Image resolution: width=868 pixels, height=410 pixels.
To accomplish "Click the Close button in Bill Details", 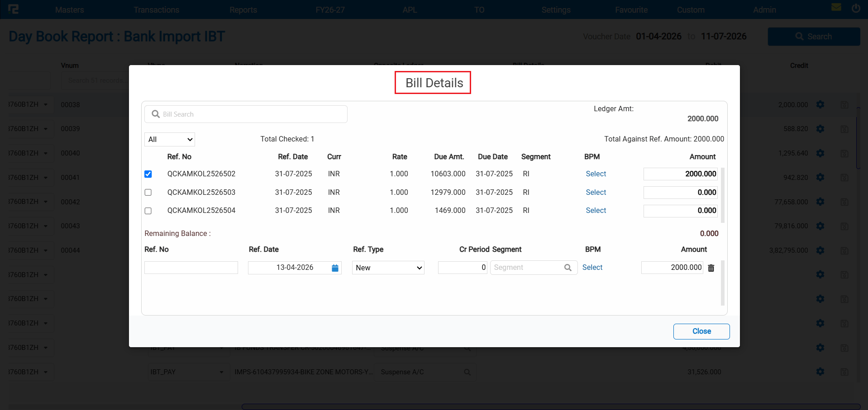I will point(701,331).
